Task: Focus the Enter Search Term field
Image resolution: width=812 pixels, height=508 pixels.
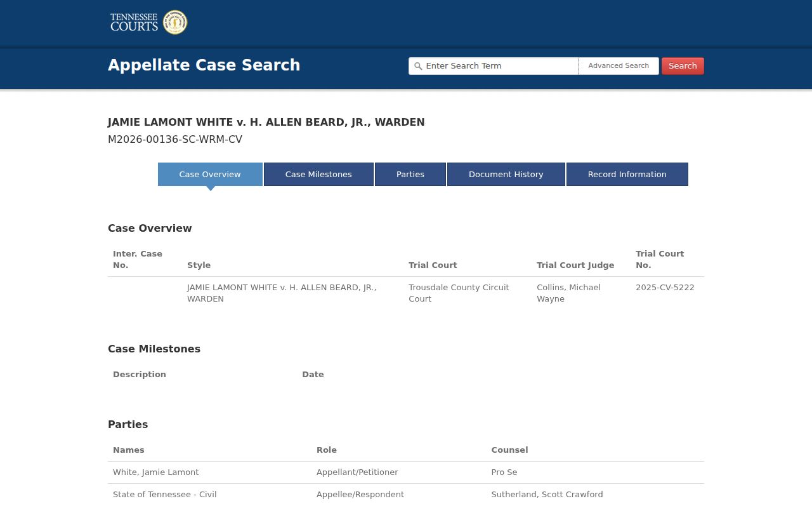Action: pyautogui.click(x=494, y=66)
